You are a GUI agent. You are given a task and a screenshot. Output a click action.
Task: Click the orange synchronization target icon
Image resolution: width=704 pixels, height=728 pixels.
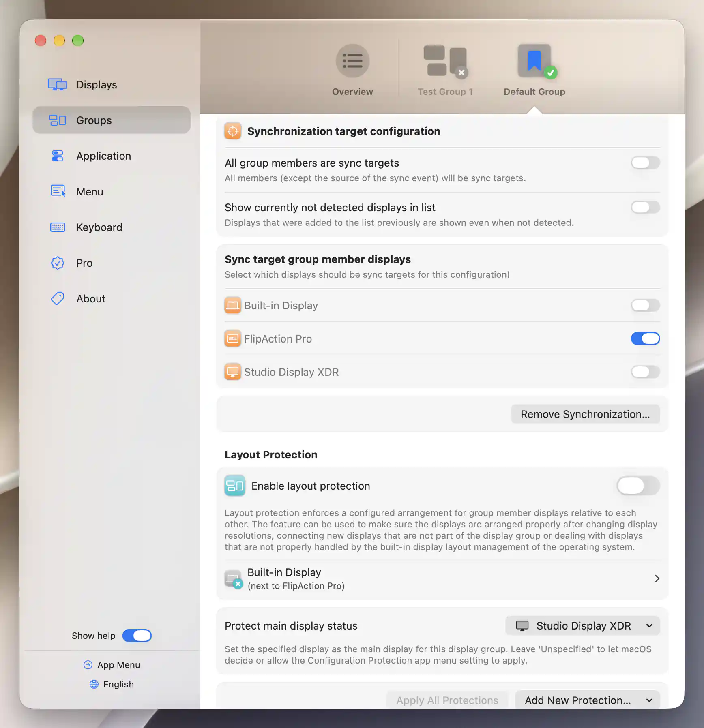pyautogui.click(x=233, y=131)
